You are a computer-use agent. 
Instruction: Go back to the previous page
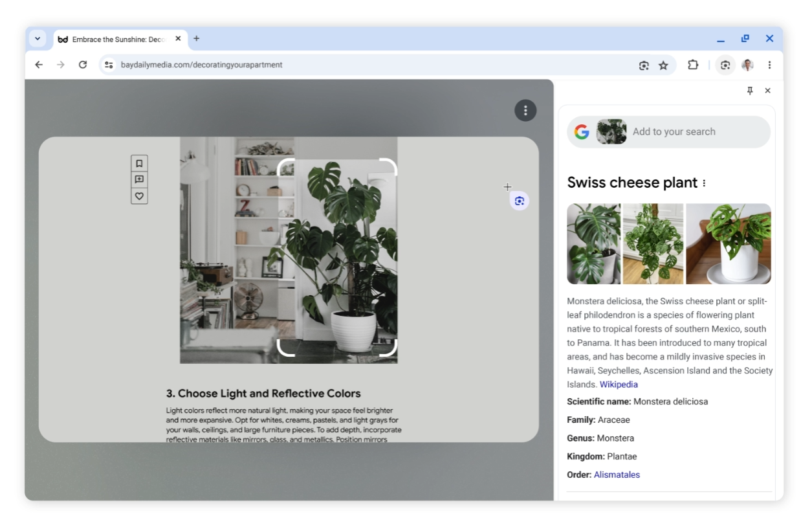(39, 65)
